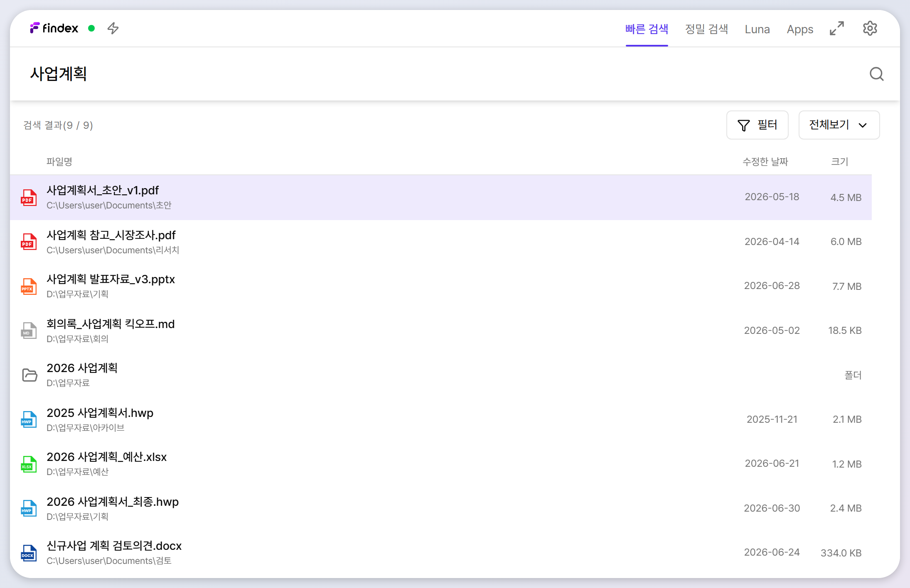This screenshot has width=910, height=588.
Task: Open the Apps tab
Action: pos(800,29)
